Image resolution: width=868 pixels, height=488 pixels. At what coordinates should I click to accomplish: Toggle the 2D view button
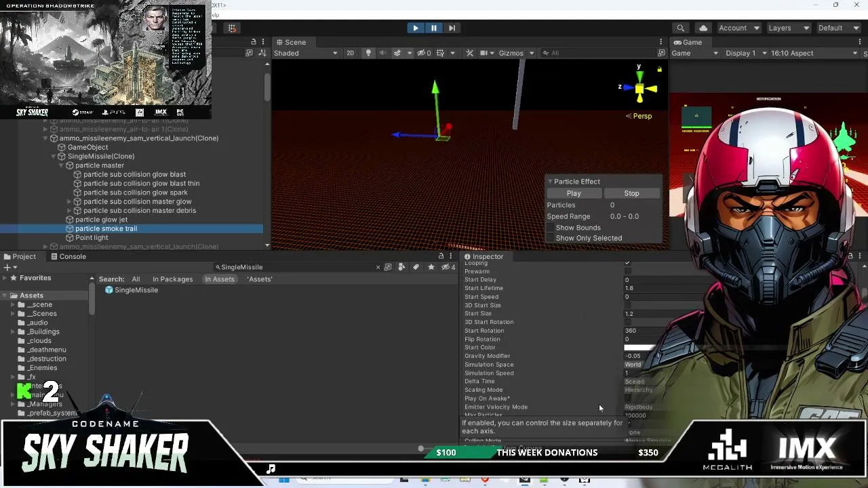(350, 53)
